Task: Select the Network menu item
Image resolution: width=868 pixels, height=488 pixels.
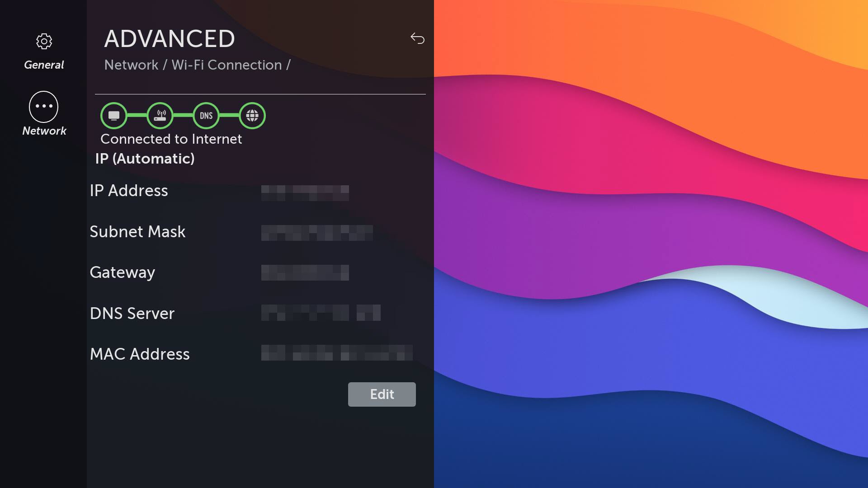Action: (43, 113)
